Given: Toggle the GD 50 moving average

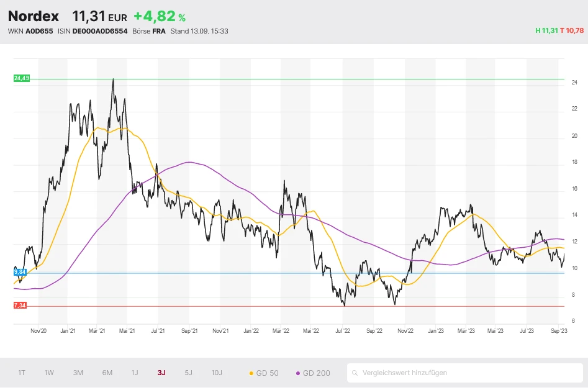Looking at the screenshot, I should pyautogui.click(x=264, y=373).
